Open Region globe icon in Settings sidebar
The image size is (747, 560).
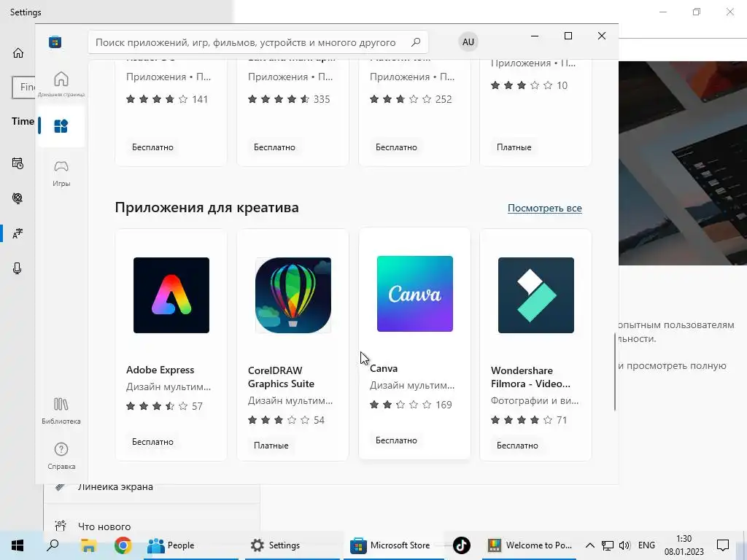pos(18,198)
